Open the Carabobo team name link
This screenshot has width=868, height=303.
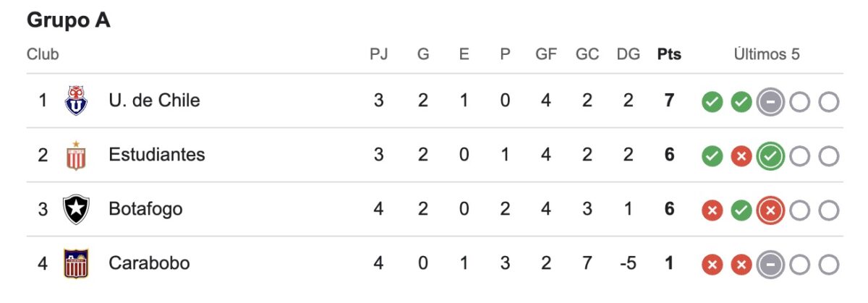pyautogui.click(x=149, y=263)
